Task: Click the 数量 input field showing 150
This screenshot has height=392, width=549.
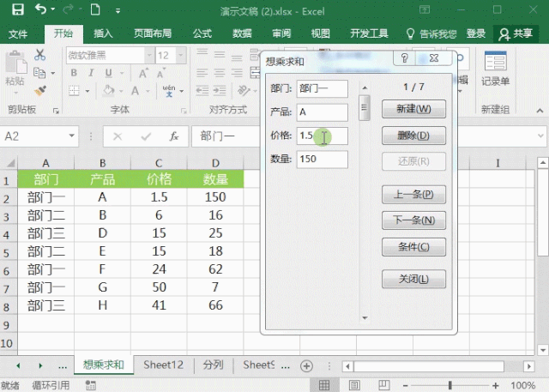Action: coord(322,160)
